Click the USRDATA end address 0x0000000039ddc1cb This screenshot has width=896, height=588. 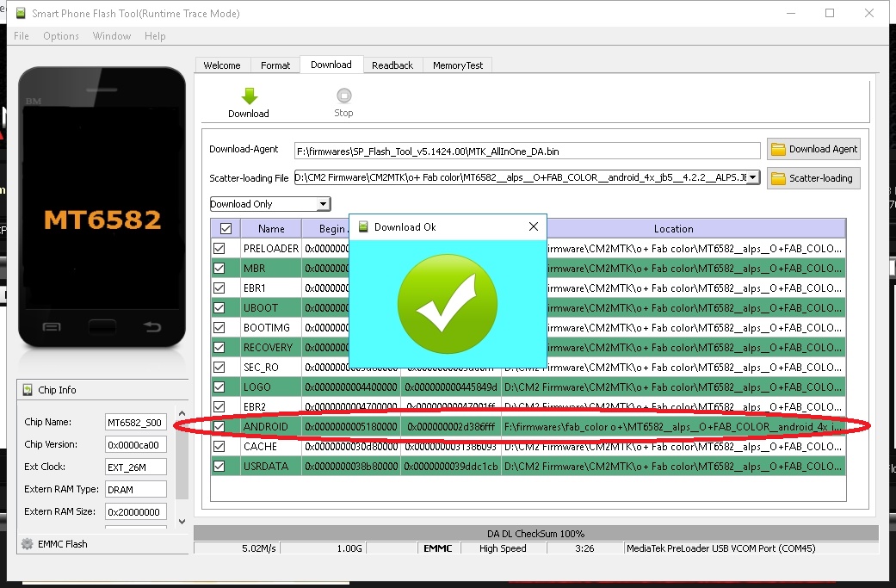click(451, 467)
